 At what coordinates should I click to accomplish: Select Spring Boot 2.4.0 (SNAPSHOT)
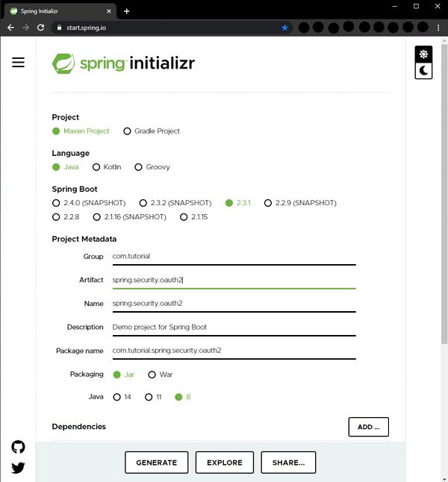tap(56, 203)
